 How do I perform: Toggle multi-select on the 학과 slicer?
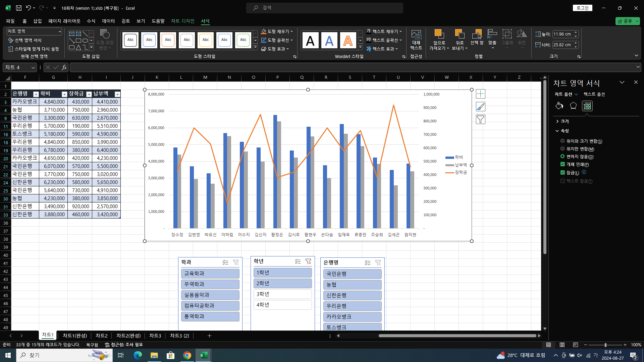[x=225, y=262]
